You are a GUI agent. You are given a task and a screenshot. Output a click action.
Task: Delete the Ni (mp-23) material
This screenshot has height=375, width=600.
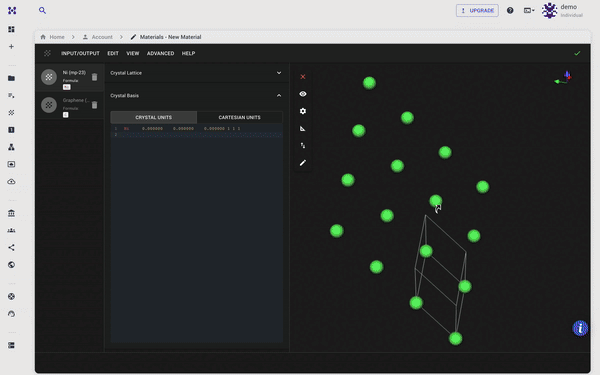[x=95, y=77]
